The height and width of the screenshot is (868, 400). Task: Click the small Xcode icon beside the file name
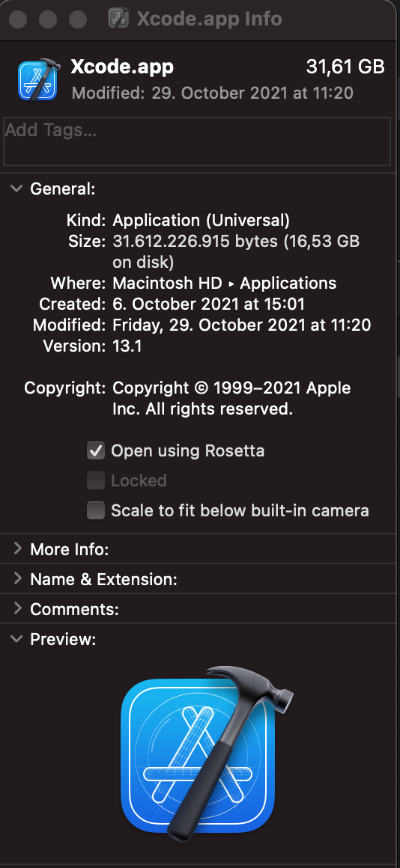pos(37,81)
